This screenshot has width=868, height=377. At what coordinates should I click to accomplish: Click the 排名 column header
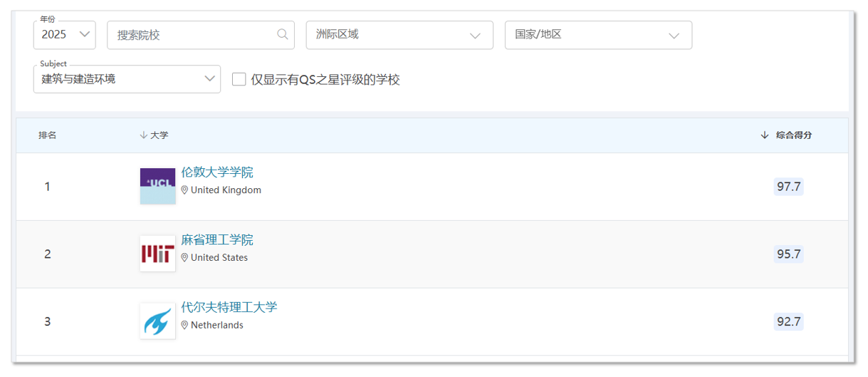pyautogui.click(x=48, y=135)
